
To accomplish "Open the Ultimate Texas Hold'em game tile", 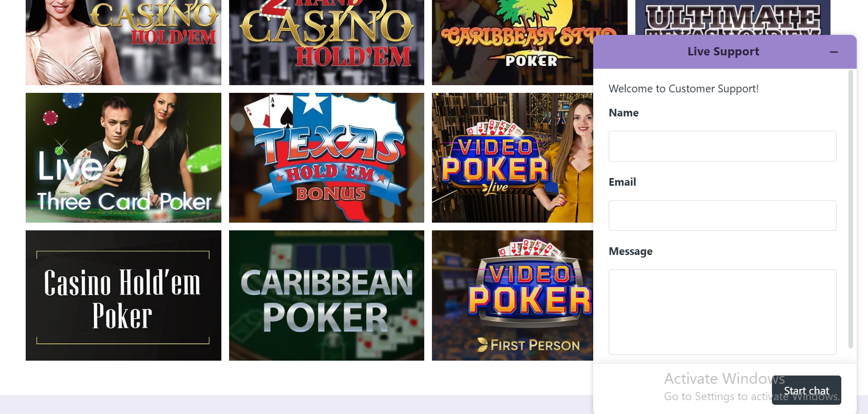I will 733,17.
